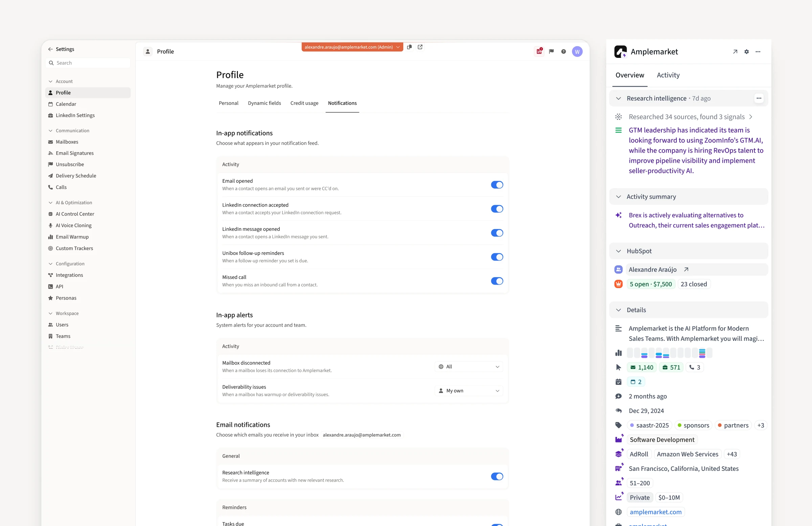Open the amplemarket.com website link
812x526 pixels.
click(x=655, y=512)
